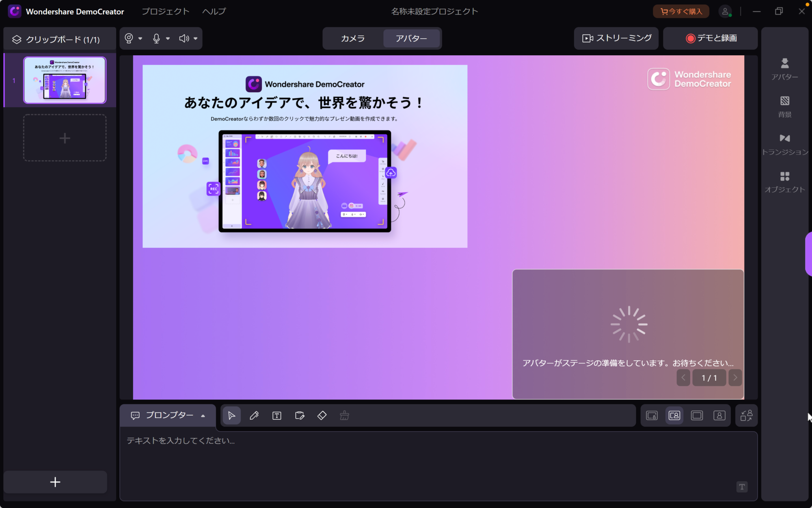Open the 背景 background panel
The height and width of the screenshot is (508, 812).
click(784, 107)
